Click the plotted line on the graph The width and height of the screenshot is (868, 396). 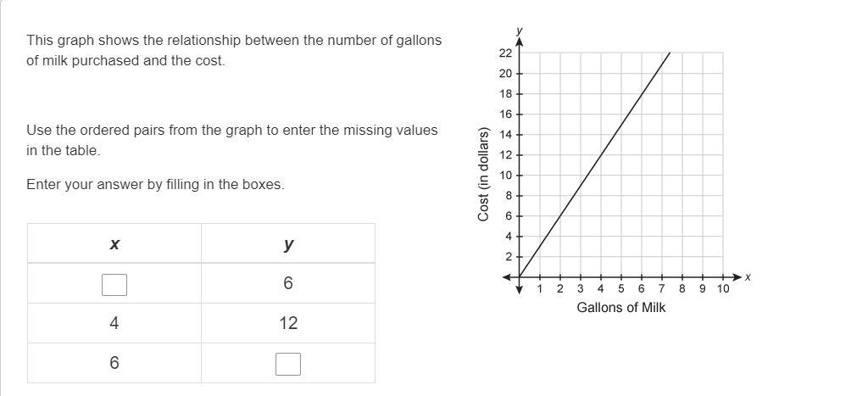(x=594, y=165)
